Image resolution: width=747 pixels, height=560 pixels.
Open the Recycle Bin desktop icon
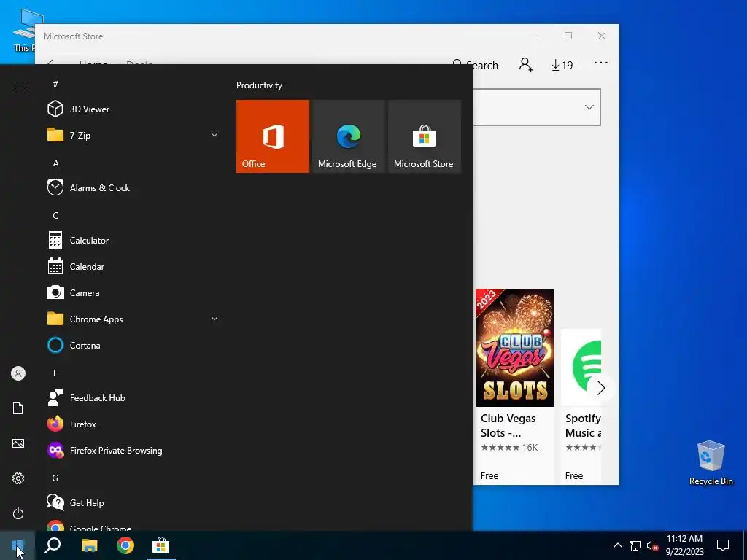pyautogui.click(x=711, y=463)
